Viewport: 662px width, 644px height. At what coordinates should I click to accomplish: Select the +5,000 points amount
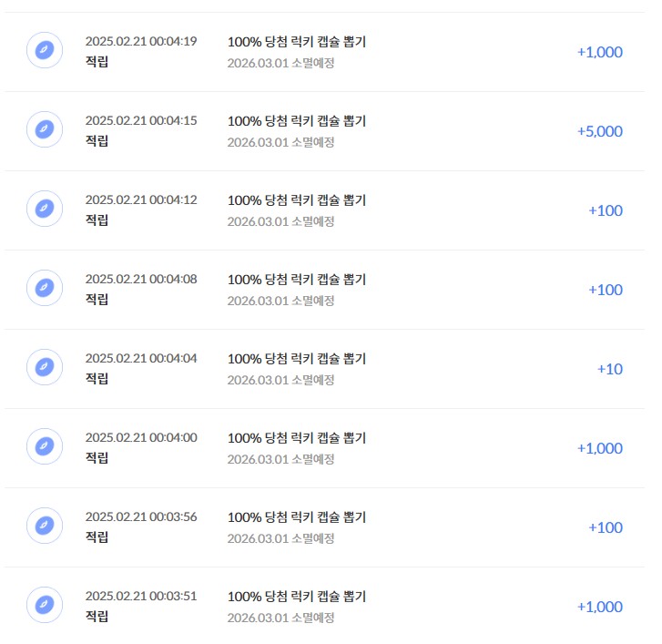point(599,131)
